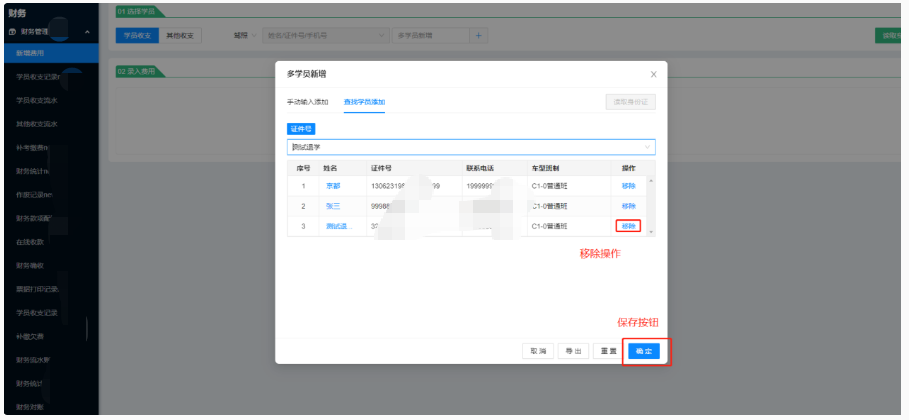The image size is (909, 420).
Task: Open 其他收支流水 in the sidebar
Action: [x=37, y=124]
